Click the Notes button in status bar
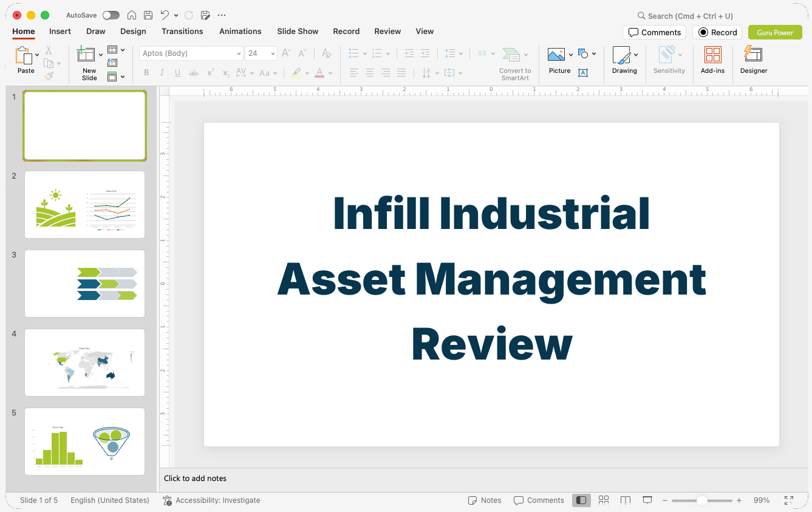 (x=485, y=500)
